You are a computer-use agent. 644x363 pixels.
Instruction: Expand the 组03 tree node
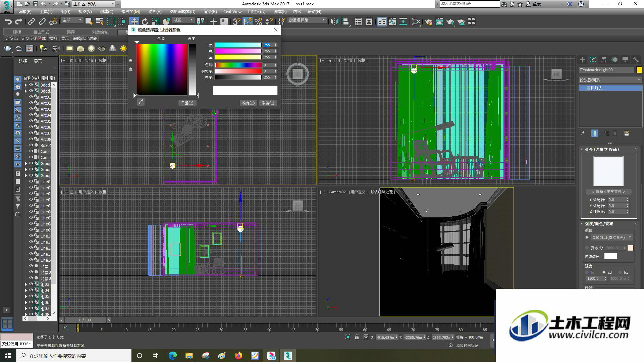click(26, 284)
